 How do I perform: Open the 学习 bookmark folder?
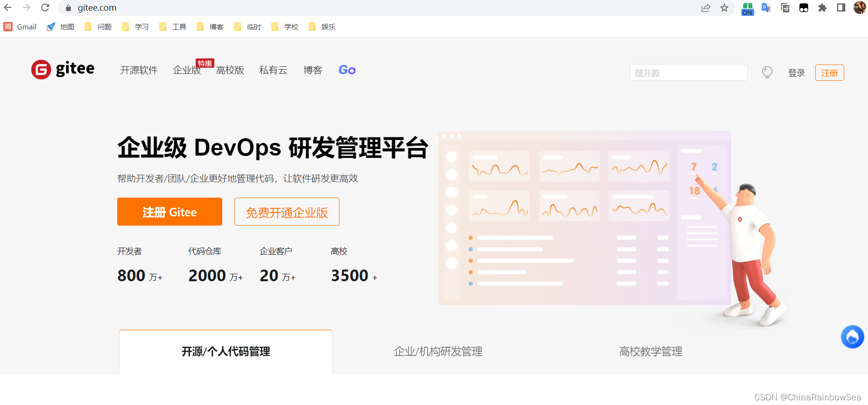(x=135, y=27)
